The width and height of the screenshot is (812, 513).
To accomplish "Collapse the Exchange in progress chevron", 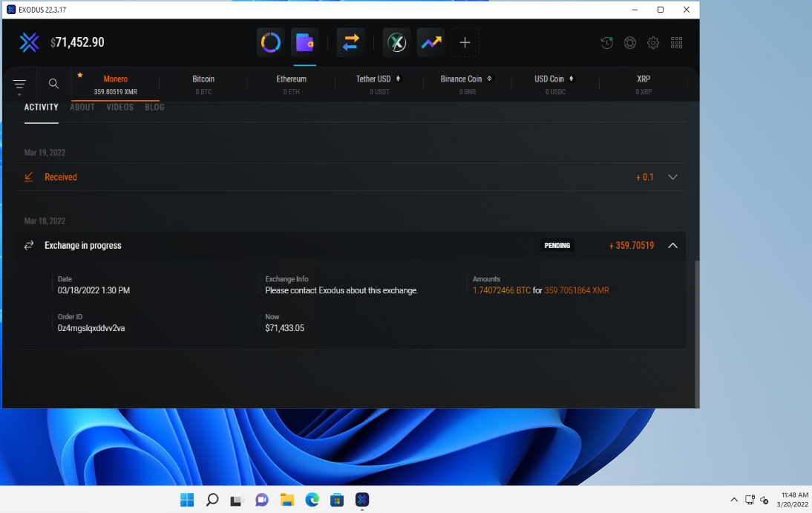I will tap(672, 246).
